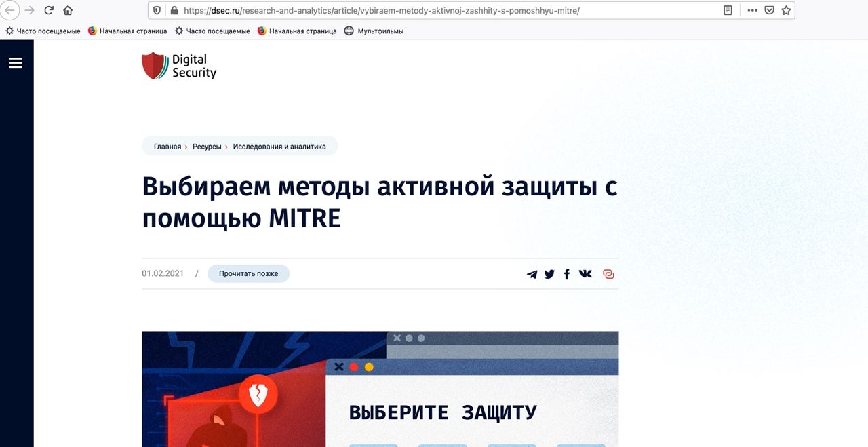Share article via Facebook icon

pos(567,274)
